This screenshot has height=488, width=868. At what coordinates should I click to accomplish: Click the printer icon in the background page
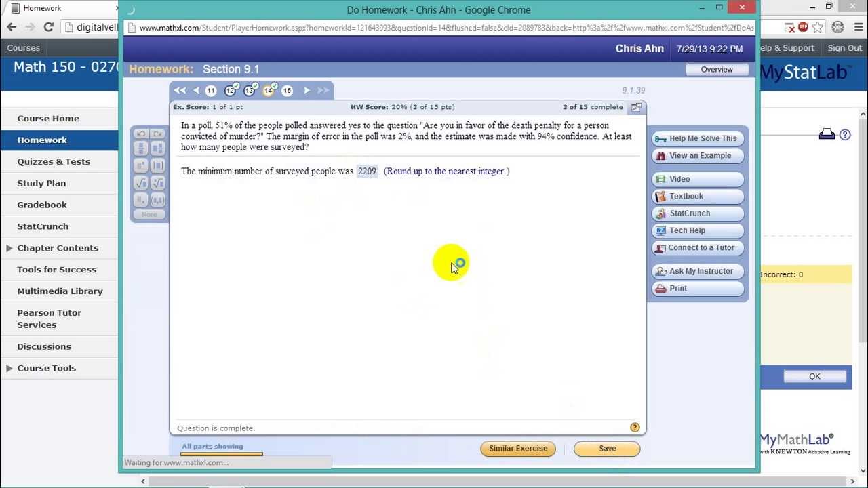pyautogui.click(x=827, y=134)
